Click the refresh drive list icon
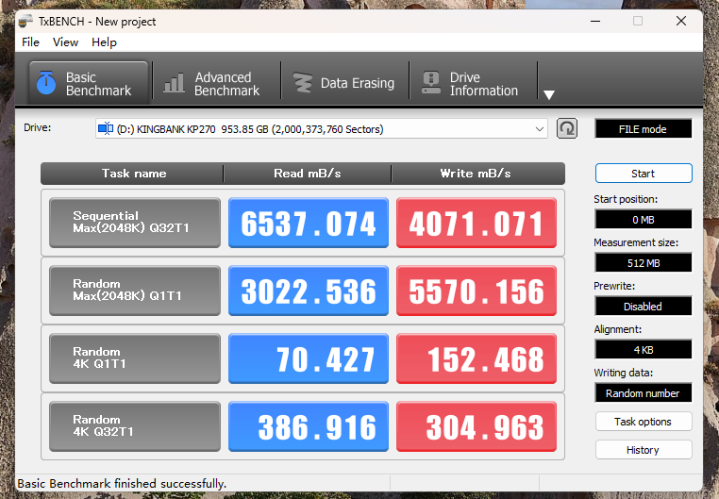Image resolution: width=719 pixels, height=499 pixels. [x=567, y=128]
